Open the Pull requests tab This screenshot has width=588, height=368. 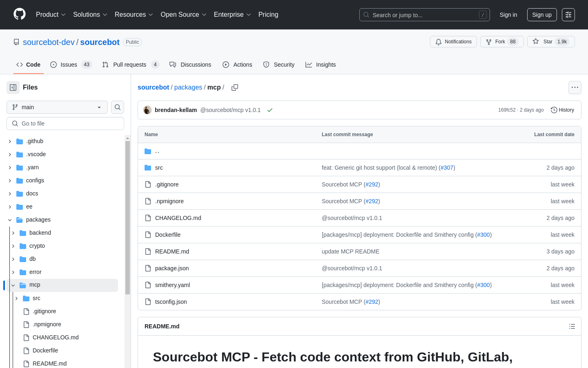pos(131,65)
